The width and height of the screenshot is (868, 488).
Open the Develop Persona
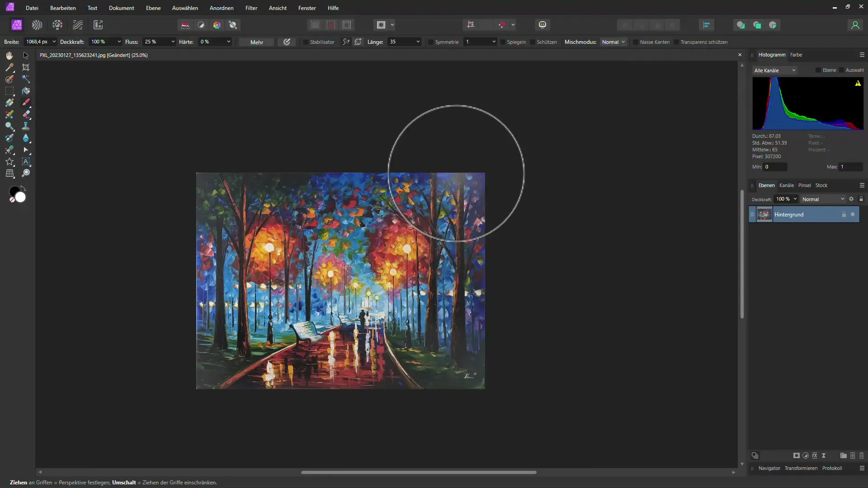pyautogui.click(x=57, y=25)
